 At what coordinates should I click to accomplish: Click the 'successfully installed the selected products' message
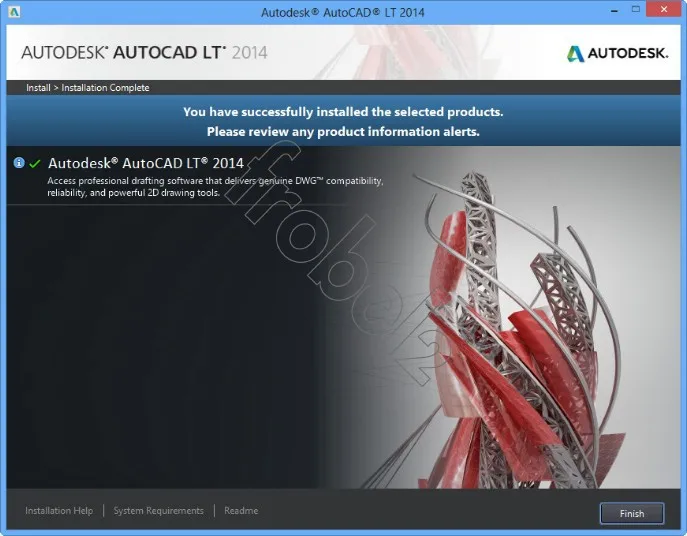343,112
